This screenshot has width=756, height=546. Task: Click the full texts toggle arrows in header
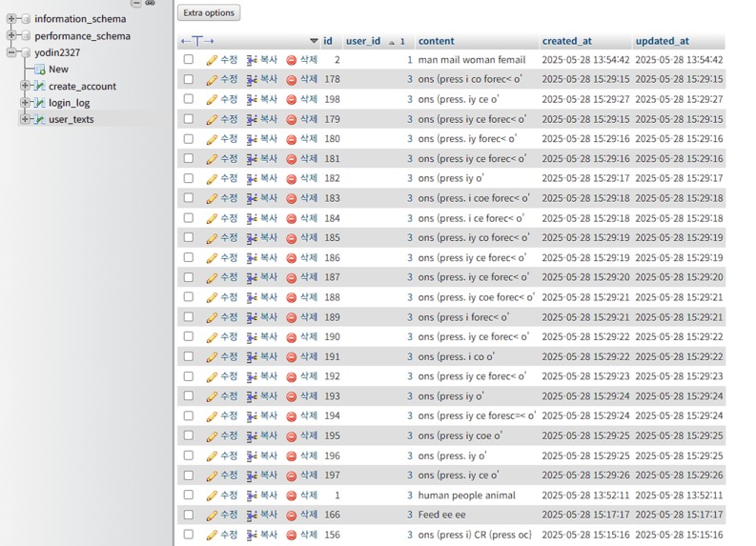point(197,41)
